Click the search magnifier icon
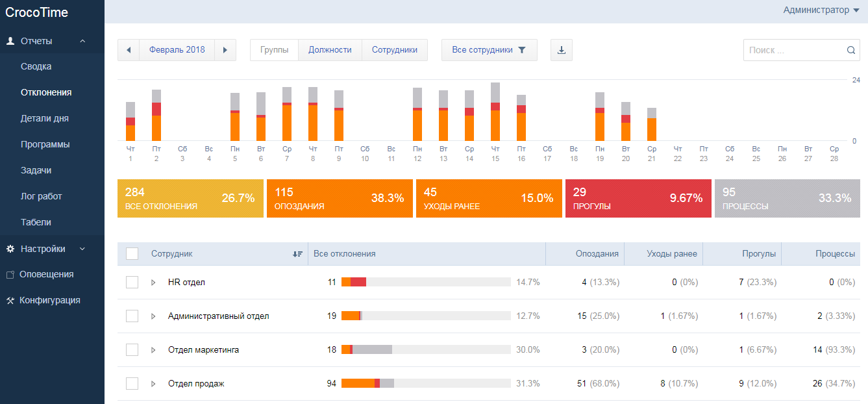Screen dimensions: 868x404 851,50
